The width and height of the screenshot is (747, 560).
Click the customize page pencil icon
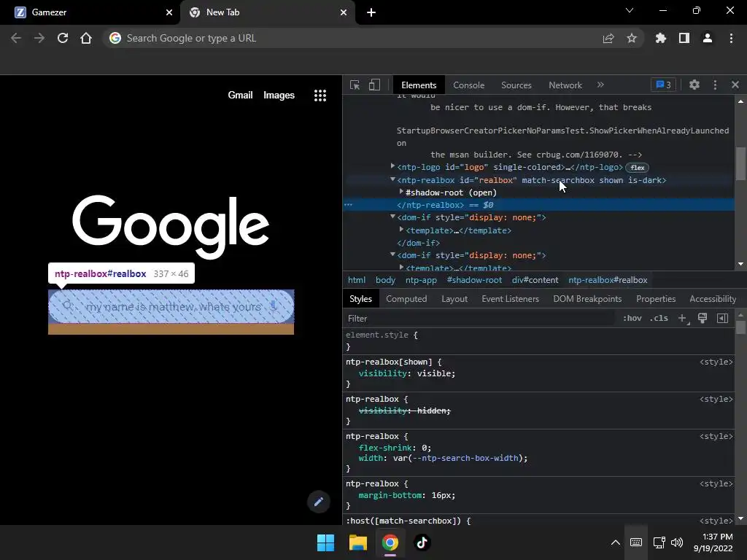click(x=319, y=502)
